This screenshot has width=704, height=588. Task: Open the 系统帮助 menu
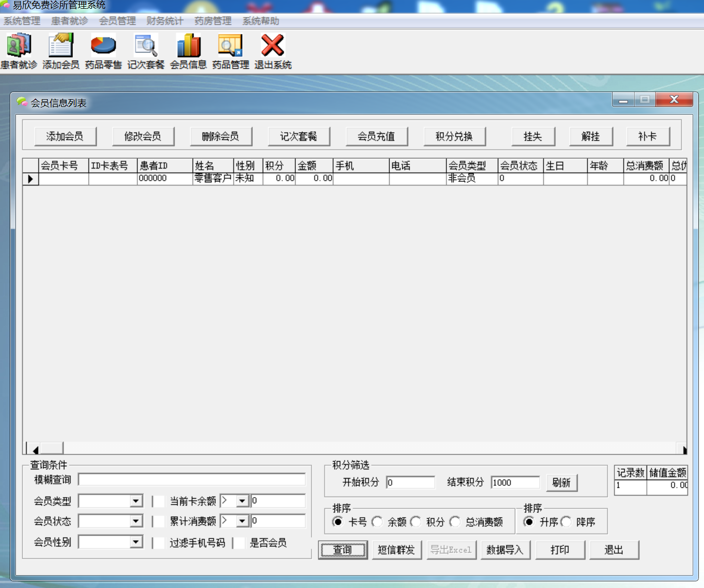coord(260,21)
